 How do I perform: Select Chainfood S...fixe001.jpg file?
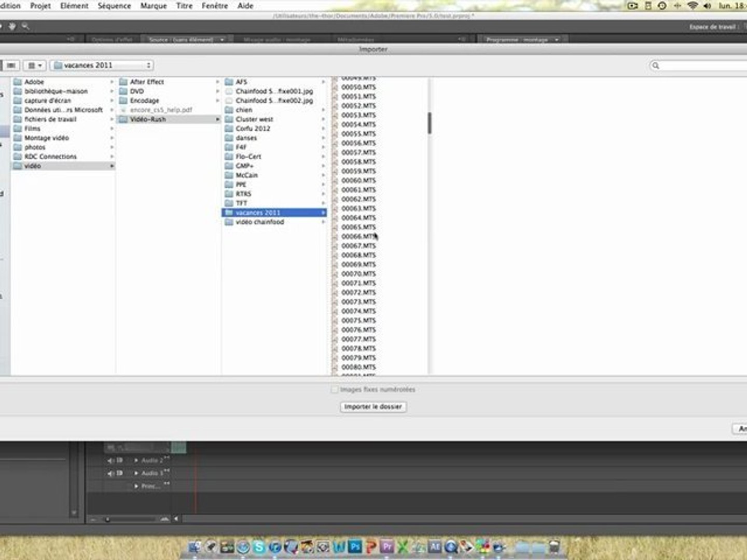tap(275, 91)
